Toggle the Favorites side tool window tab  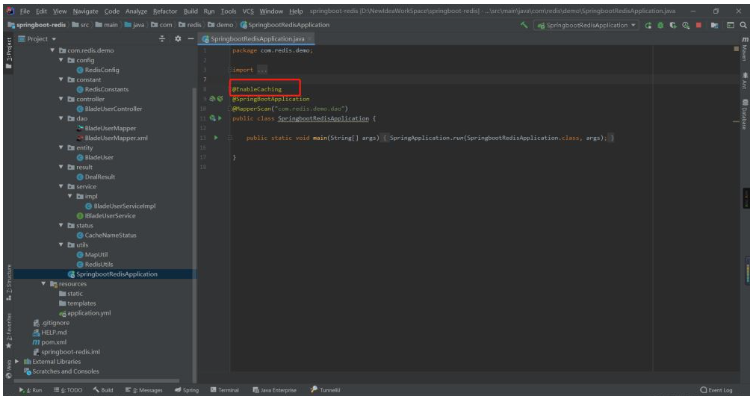point(8,331)
